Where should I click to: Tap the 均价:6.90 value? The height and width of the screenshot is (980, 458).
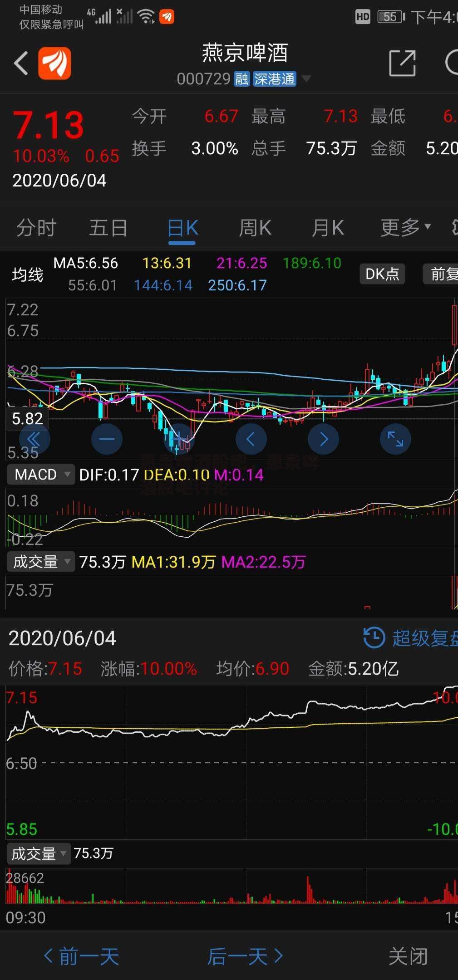click(x=252, y=668)
